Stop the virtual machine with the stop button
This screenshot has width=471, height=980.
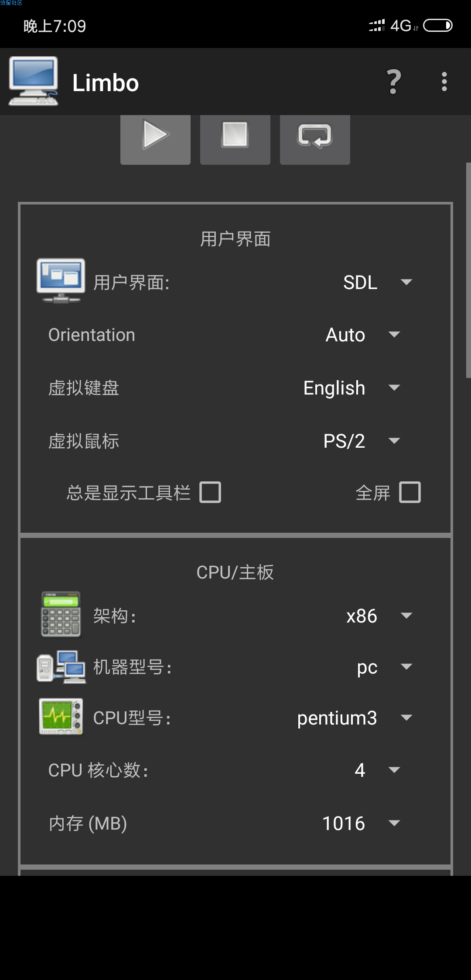pos(235,139)
